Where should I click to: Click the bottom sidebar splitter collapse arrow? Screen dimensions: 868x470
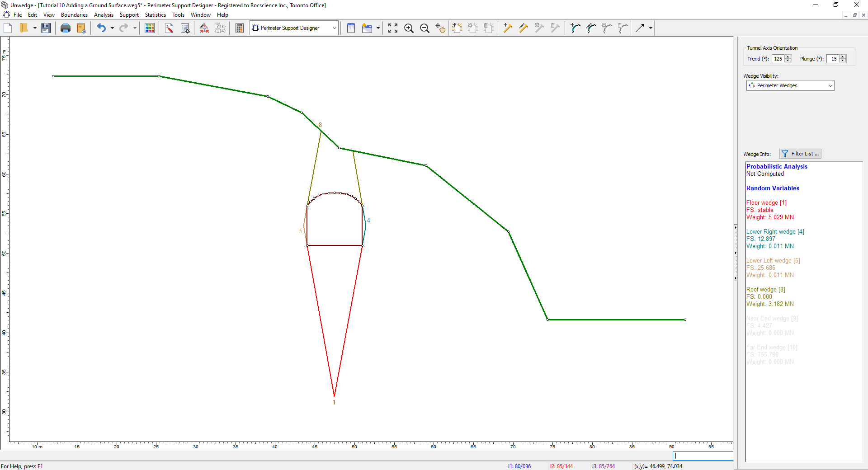pyautogui.click(x=736, y=278)
